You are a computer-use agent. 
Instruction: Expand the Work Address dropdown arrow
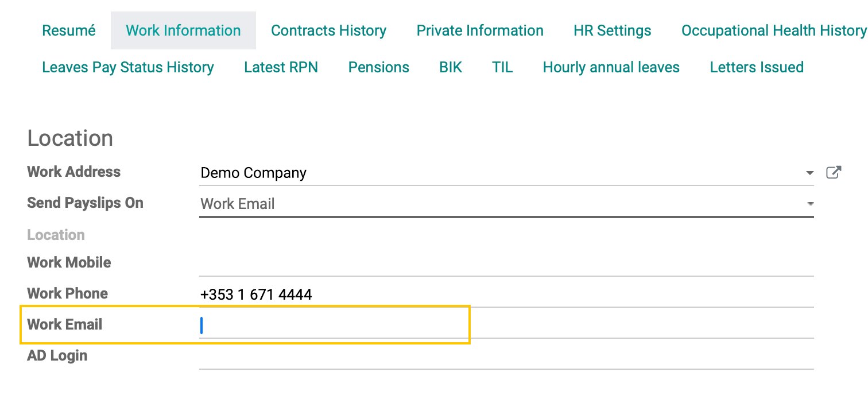pos(809,173)
